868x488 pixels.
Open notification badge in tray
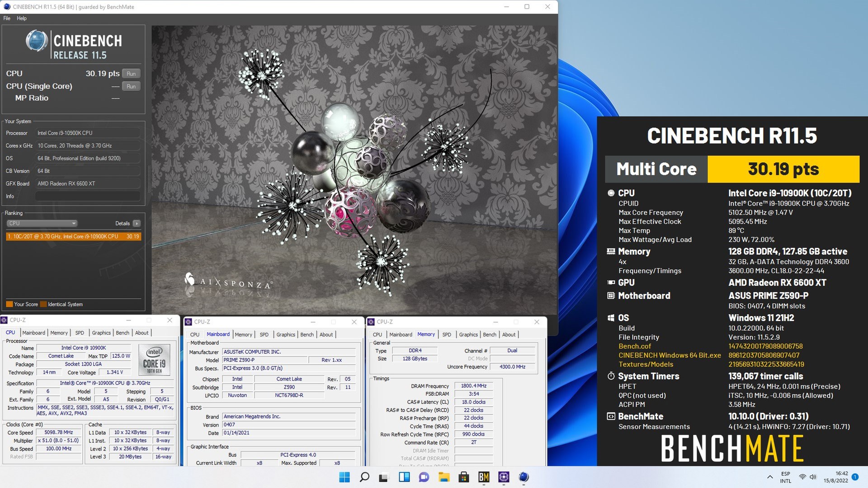[x=855, y=477]
